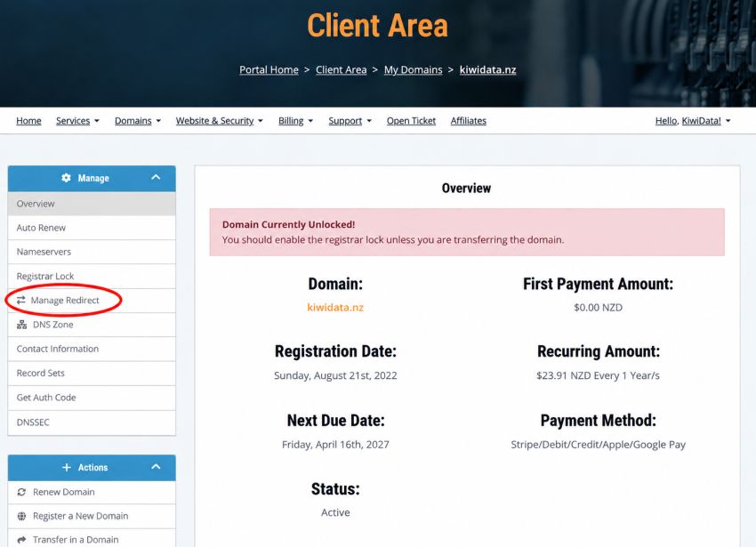Click the My Domains breadcrumb link
Viewport: 756px width, 547px height.
point(413,70)
